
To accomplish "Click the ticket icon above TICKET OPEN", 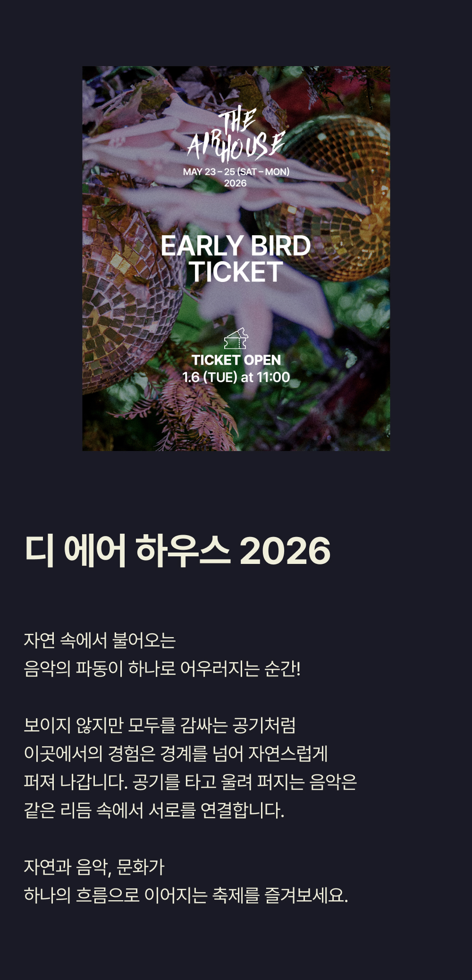I will [236, 338].
